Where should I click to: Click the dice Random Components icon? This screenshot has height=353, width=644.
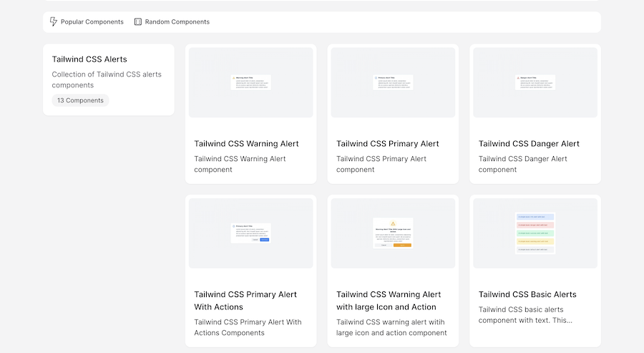(x=138, y=21)
